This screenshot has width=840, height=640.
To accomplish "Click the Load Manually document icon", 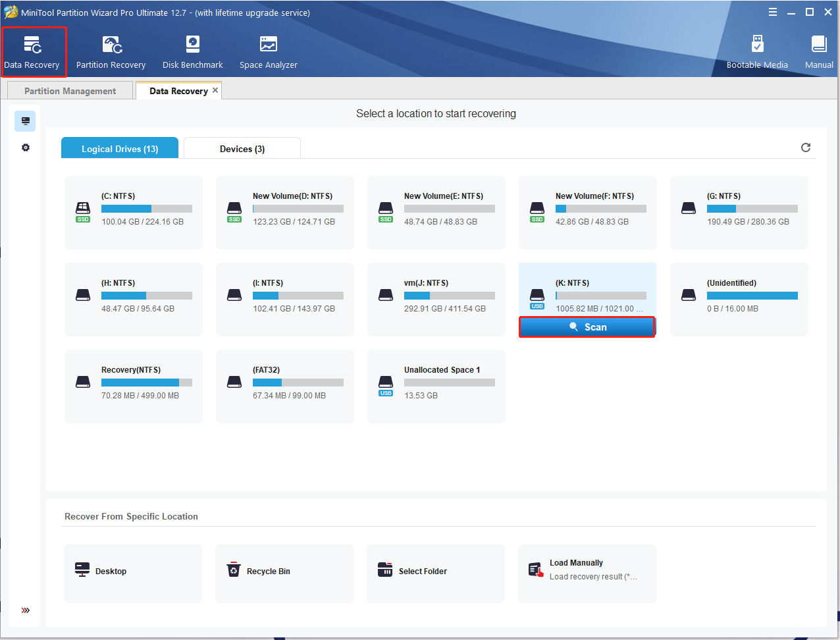I will point(537,570).
